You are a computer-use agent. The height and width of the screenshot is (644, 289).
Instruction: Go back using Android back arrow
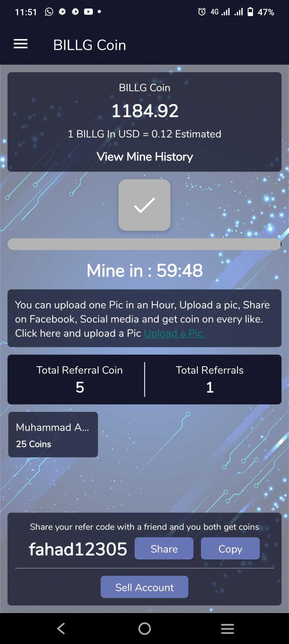click(61, 628)
